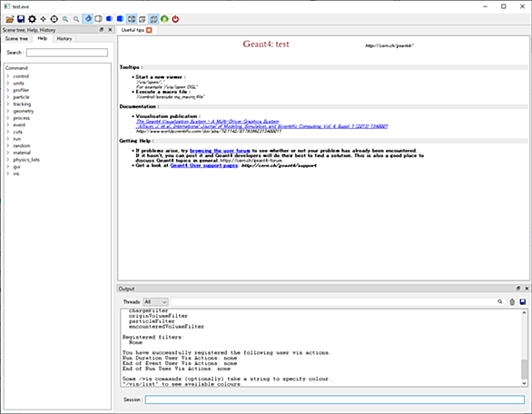Viewport: 532px width, 414px height.
Task: Open the Geant4 User support pages link
Action: click(x=204, y=165)
